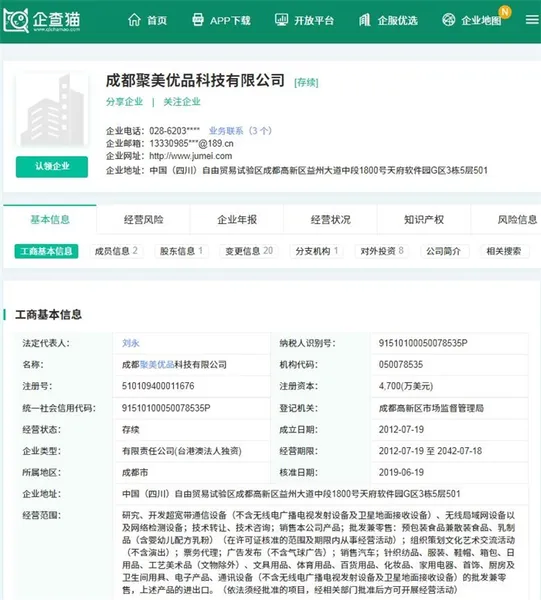Click the 分享企业 link
This screenshot has height=600, width=541.
pos(124,102)
